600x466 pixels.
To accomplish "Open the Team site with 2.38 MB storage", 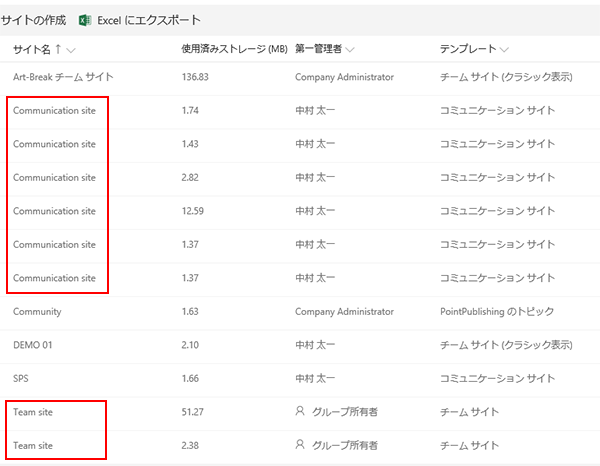I will pyautogui.click(x=33, y=446).
